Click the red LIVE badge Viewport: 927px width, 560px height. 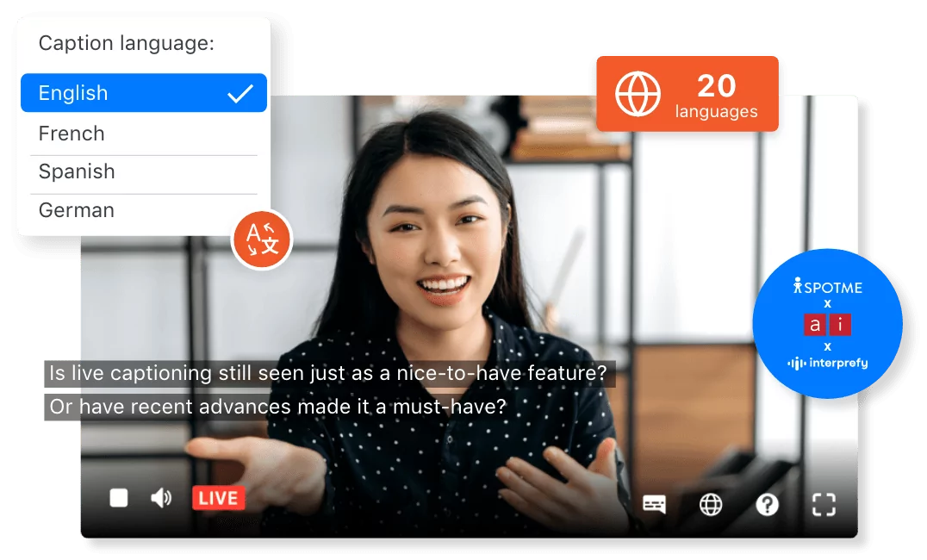pos(218,498)
